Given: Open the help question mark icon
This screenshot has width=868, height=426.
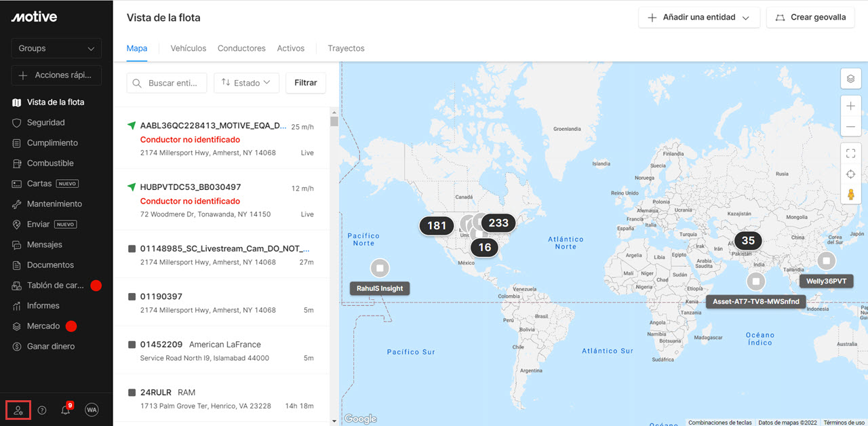Looking at the screenshot, I should [42, 410].
